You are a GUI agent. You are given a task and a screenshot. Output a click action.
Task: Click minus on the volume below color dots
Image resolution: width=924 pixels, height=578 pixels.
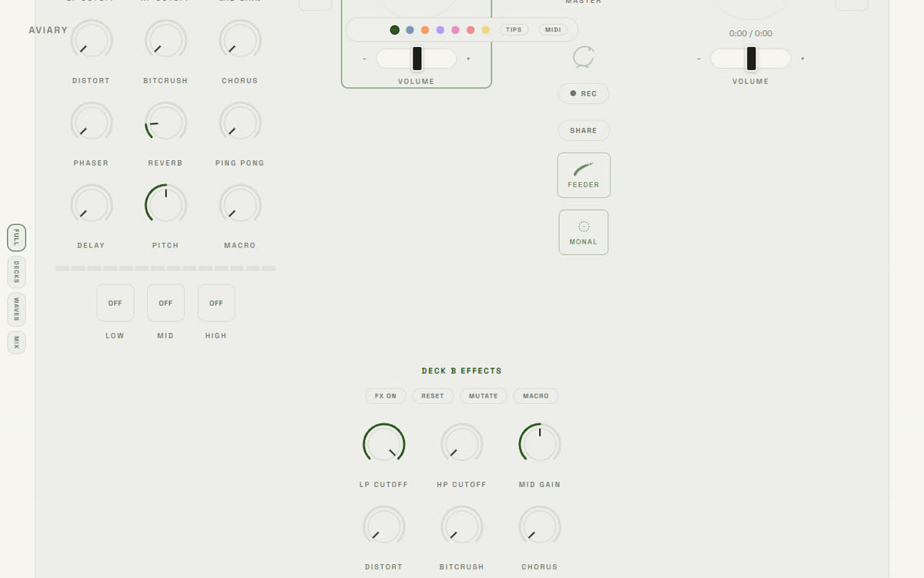point(364,59)
